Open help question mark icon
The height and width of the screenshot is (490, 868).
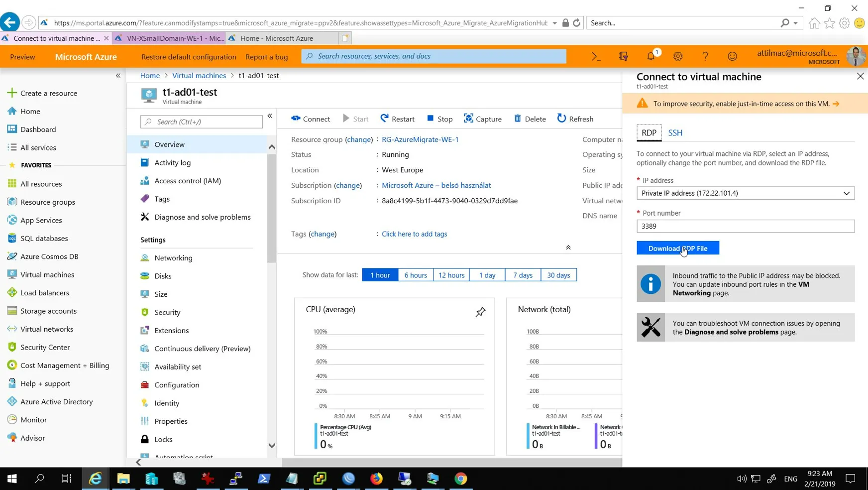click(x=705, y=56)
